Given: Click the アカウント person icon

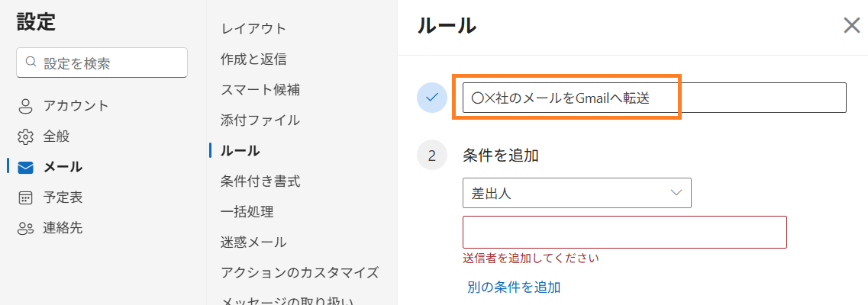Looking at the screenshot, I should [x=26, y=106].
